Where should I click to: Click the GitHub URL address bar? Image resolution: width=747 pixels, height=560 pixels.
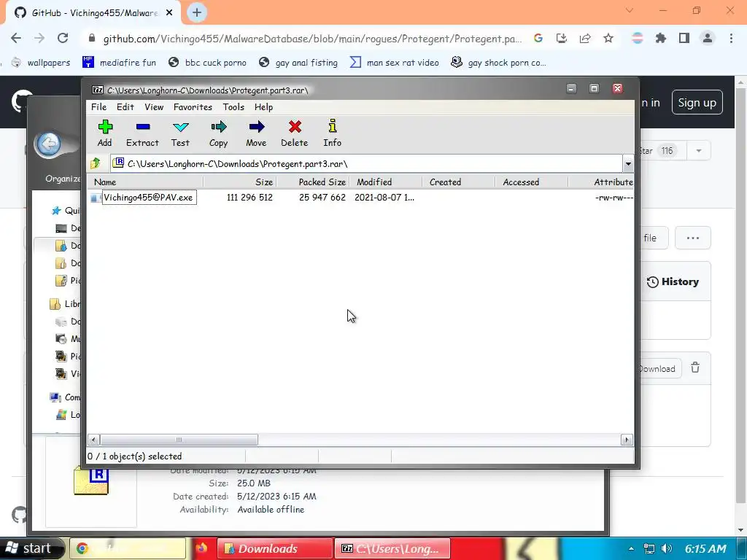pos(312,39)
